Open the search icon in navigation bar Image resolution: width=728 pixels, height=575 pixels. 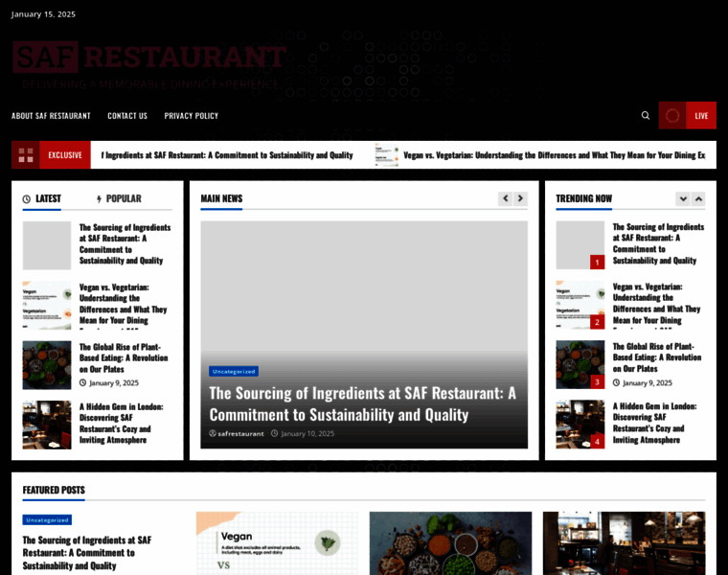coord(646,115)
